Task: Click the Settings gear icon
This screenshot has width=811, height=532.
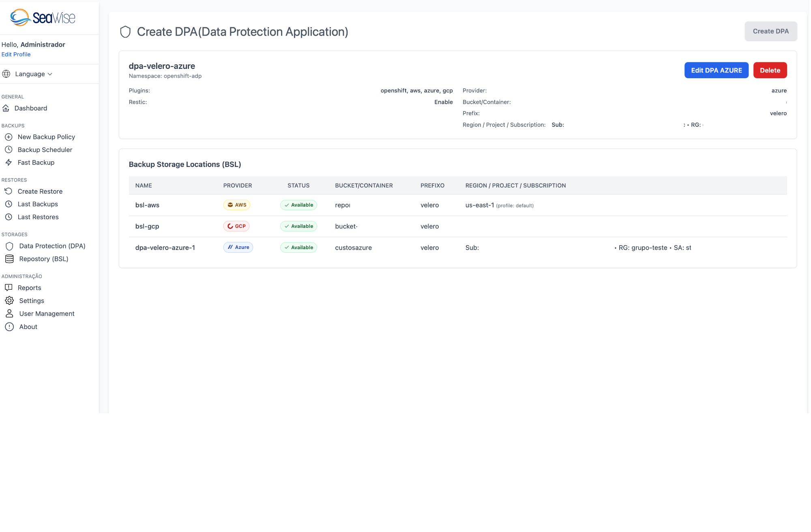Action: point(9,301)
